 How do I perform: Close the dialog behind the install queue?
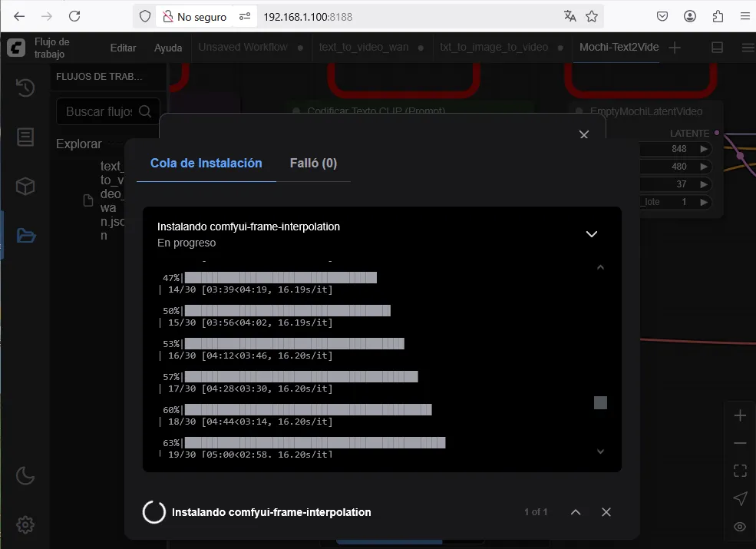point(584,134)
